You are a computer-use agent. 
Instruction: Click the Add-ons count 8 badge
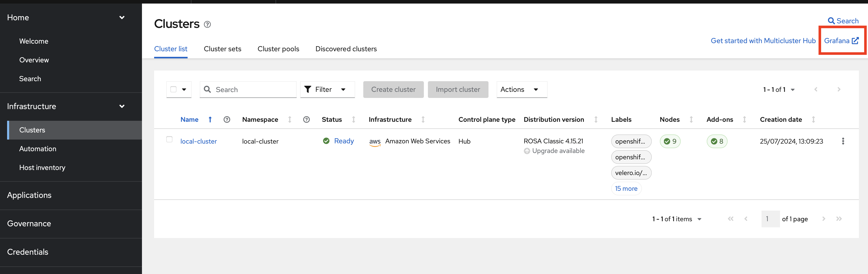pos(717,141)
